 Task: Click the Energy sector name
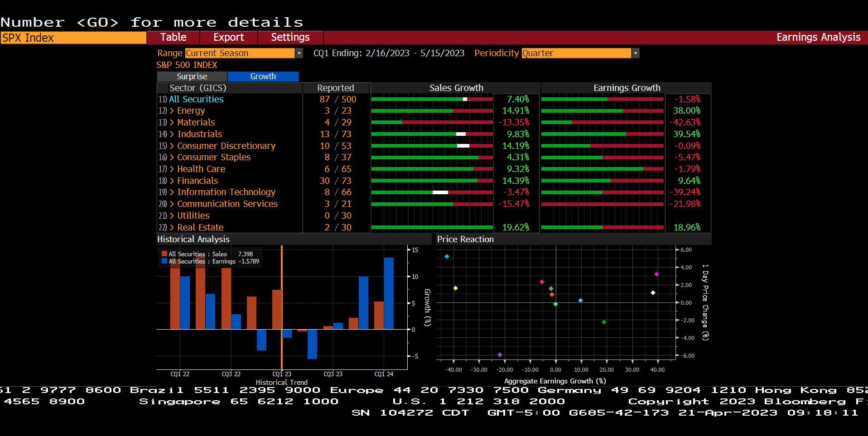(x=191, y=111)
